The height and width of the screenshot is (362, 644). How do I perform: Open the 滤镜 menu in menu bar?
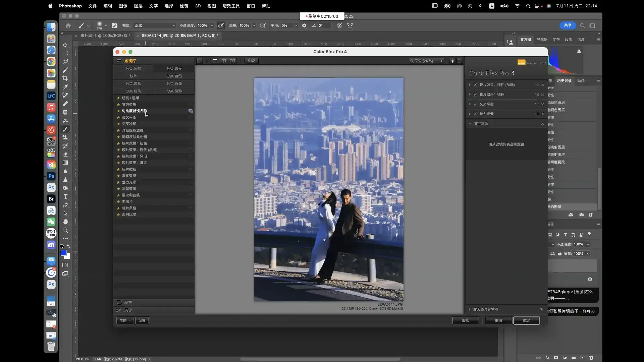[x=184, y=6]
